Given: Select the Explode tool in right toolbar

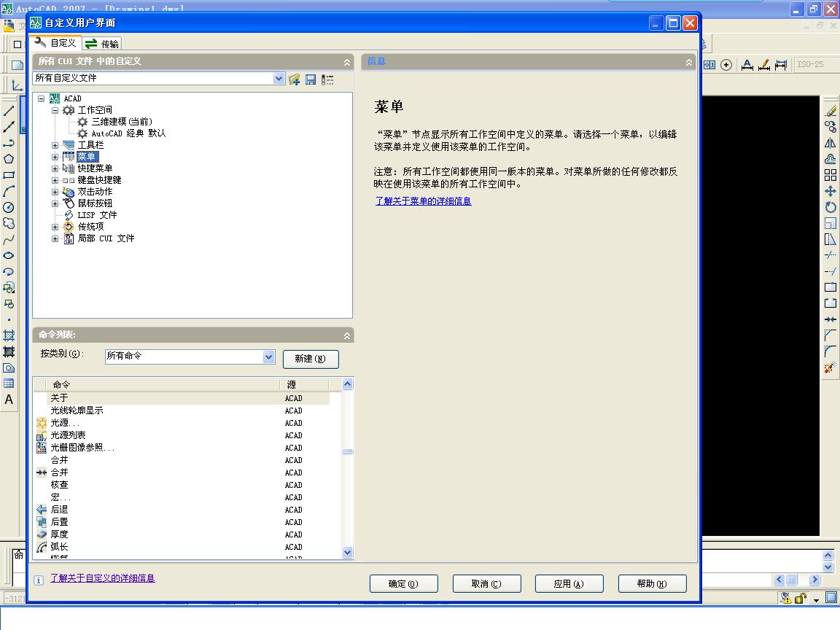Looking at the screenshot, I should coord(831,367).
